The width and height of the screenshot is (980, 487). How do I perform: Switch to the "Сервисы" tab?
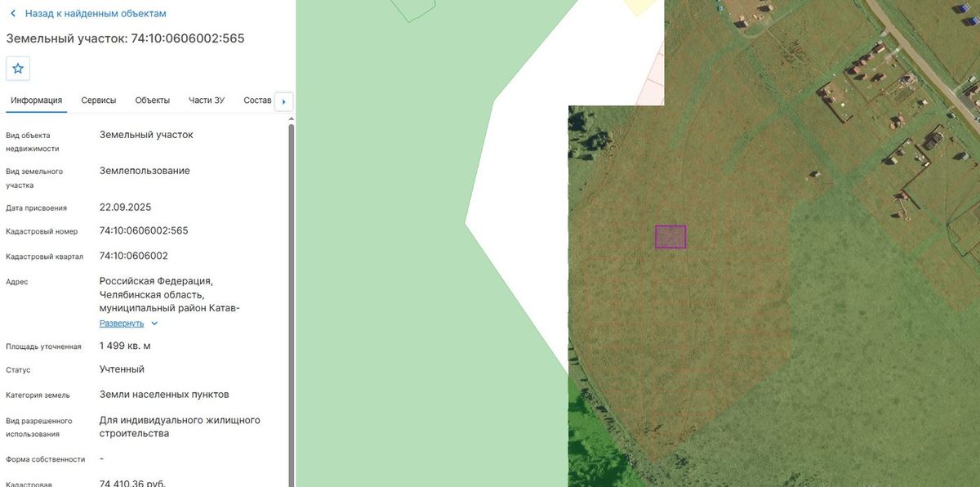point(99,101)
